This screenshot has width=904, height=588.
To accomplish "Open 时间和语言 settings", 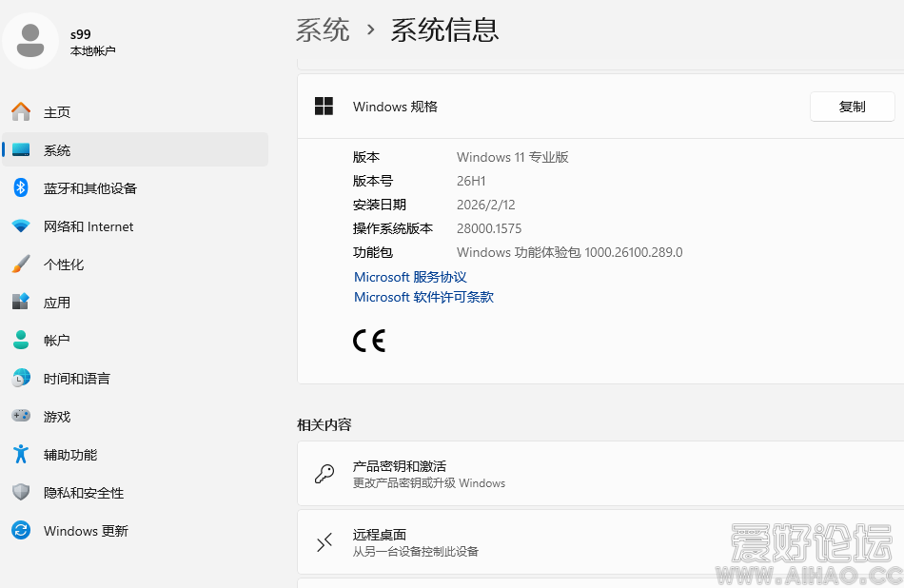I will point(135,378).
